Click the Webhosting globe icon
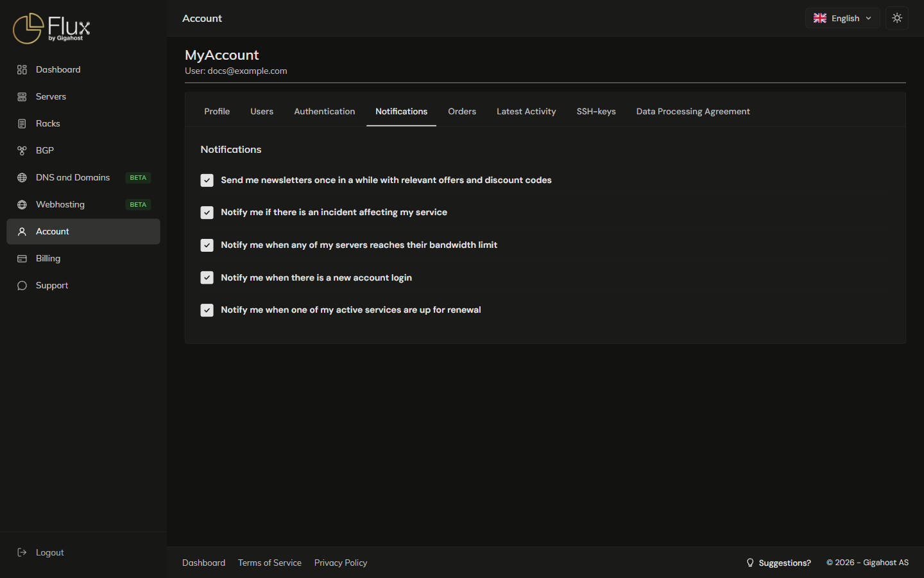The height and width of the screenshot is (578, 924). pos(22,205)
